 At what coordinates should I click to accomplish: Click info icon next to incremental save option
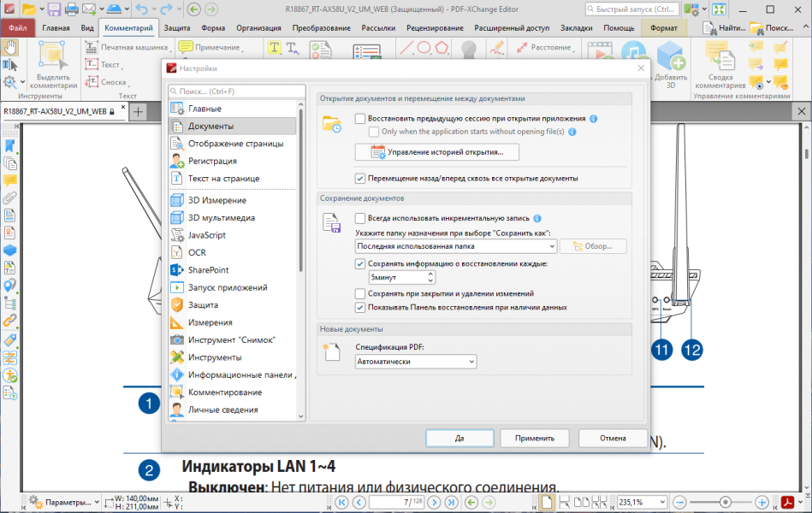click(537, 218)
